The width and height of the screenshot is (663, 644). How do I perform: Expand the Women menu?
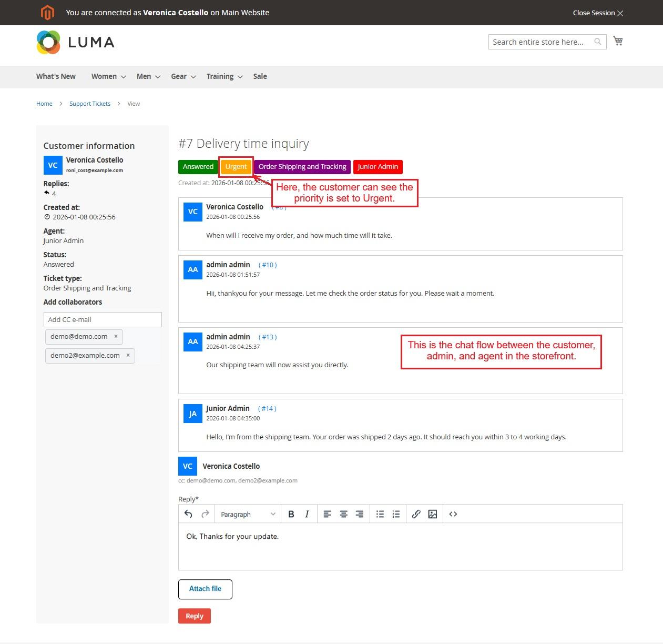pos(108,76)
